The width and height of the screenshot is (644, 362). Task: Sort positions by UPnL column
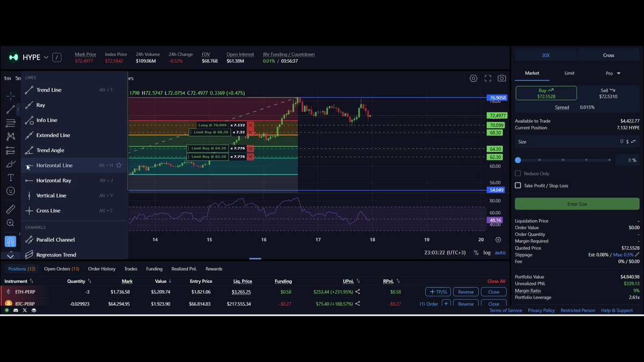pos(352,281)
